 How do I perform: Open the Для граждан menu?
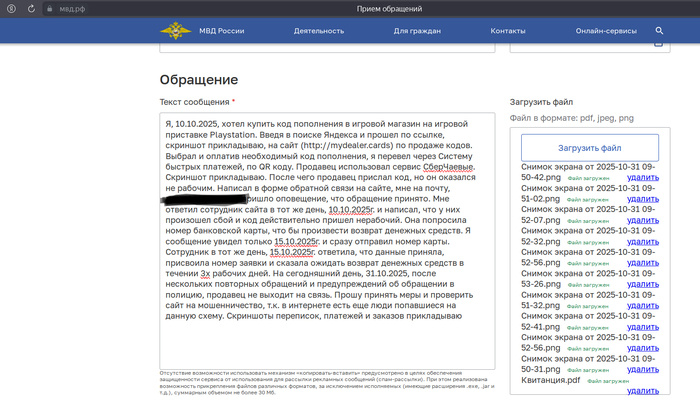click(x=413, y=31)
